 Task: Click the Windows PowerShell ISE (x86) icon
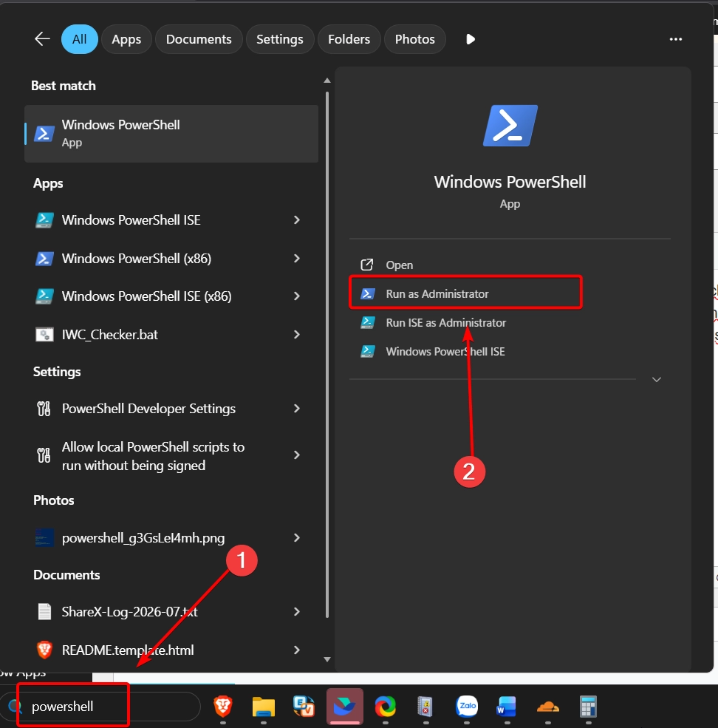point(44,296)
